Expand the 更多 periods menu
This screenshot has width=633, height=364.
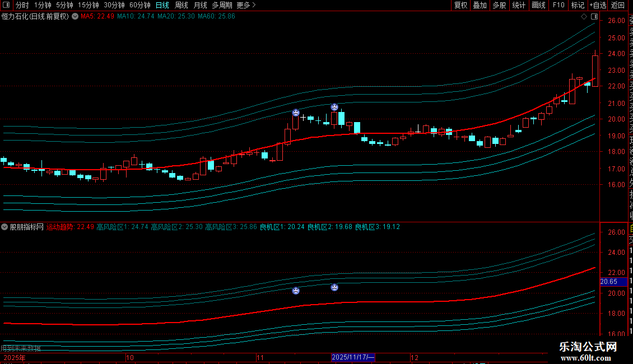click(246, 5)
